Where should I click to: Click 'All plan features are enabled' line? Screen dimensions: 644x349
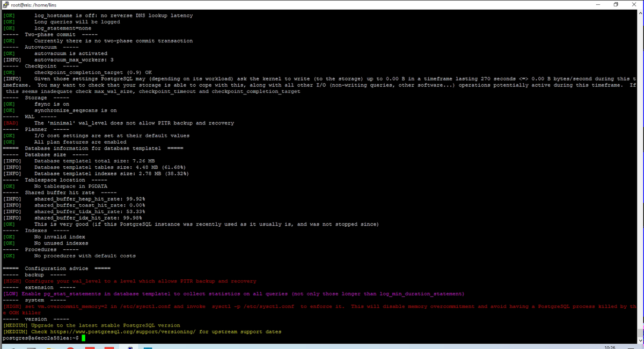point(80,142)
